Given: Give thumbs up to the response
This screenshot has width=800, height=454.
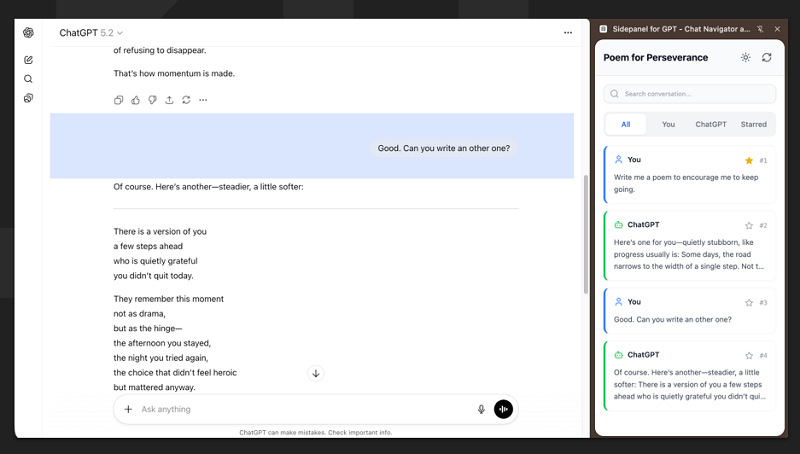Looking at the screenshot, I should 136,100.
